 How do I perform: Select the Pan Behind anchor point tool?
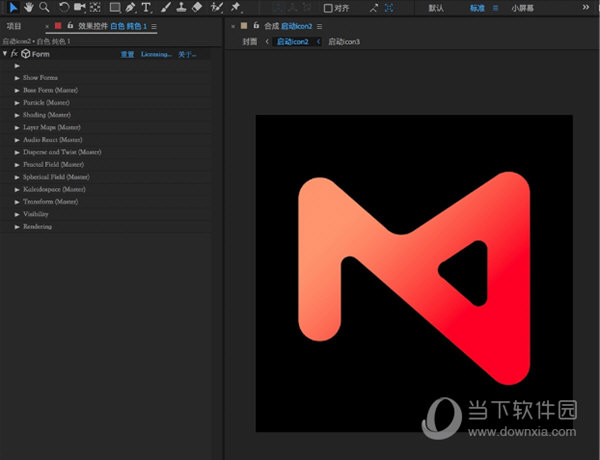(95, 7)
